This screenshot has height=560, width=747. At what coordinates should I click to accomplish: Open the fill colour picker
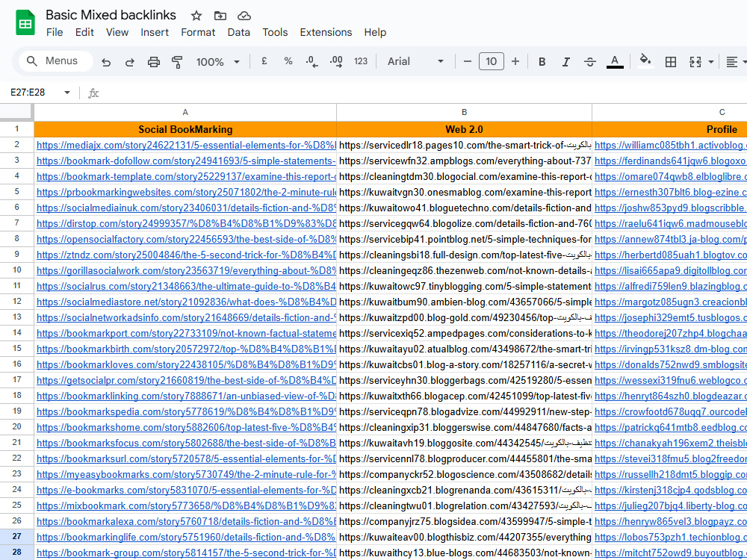click(x=645, y=61)
